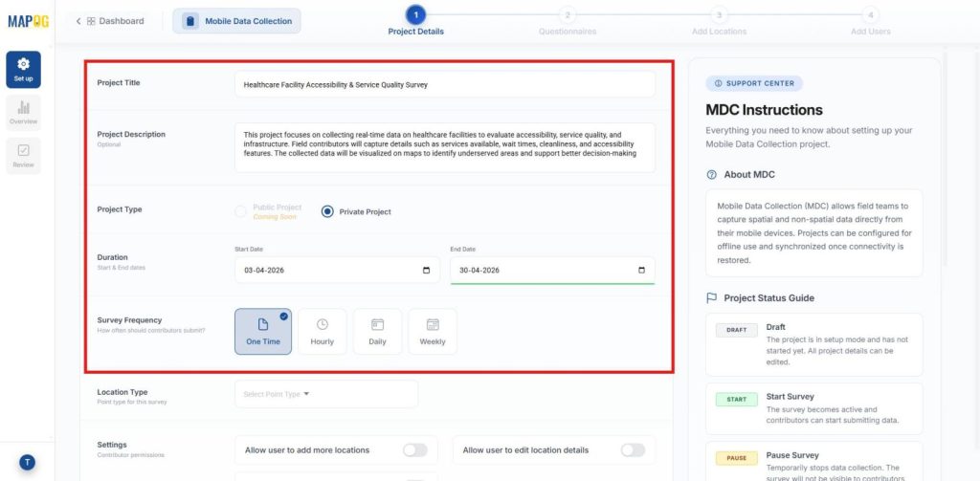Viewport: 980px width, 481px height.
Task: Open the Set up sidebar section
Action: click(x=24, y=70)
